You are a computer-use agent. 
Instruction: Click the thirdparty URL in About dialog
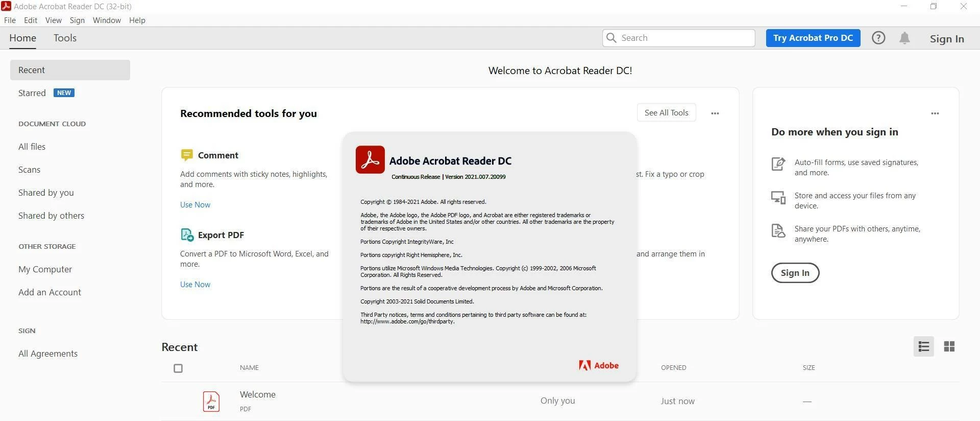tap(407, 322)
